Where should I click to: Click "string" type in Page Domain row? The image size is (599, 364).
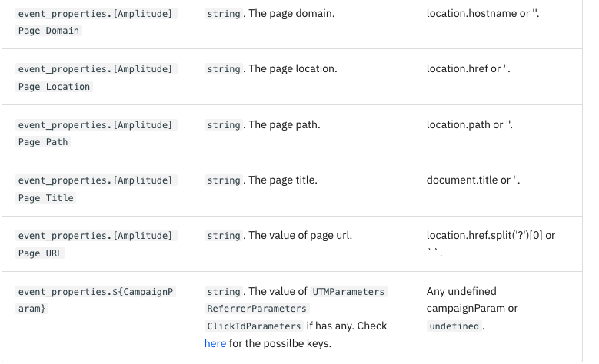[x=224, y=14]
